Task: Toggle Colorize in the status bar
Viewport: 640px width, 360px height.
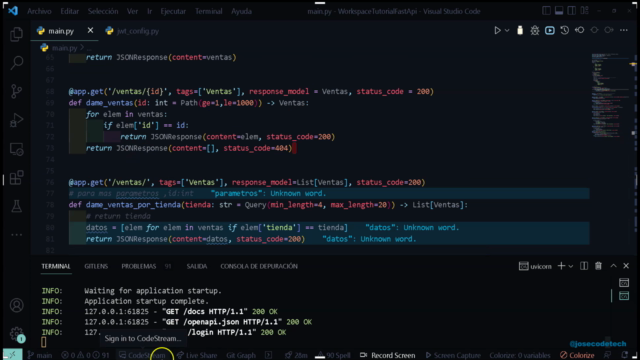Action: pyautogui.click(x=577, y=355)
